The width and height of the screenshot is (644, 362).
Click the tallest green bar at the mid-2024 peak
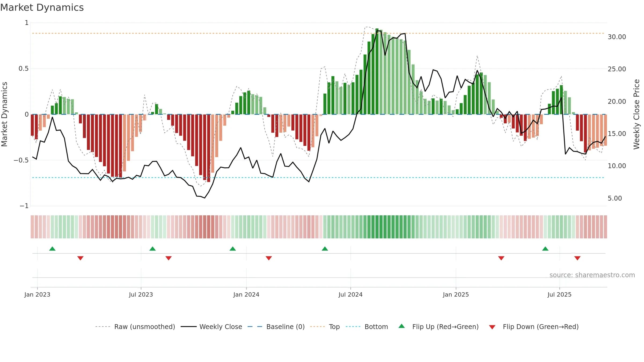(377, 71)
